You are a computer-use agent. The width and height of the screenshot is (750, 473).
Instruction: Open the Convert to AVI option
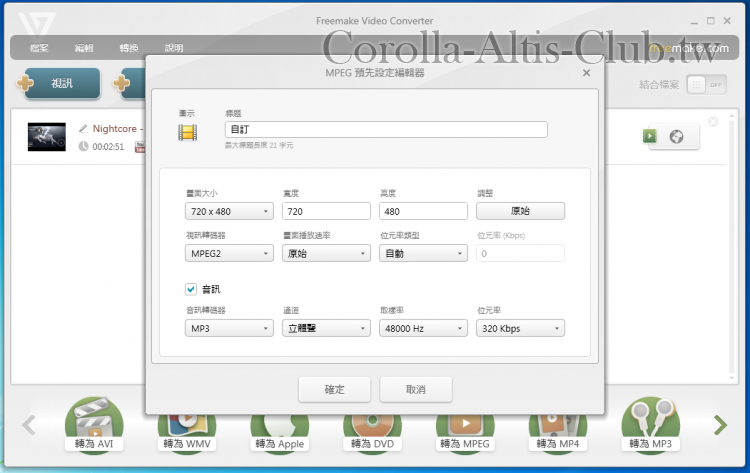pyautogui.click(x=94, y=425)
